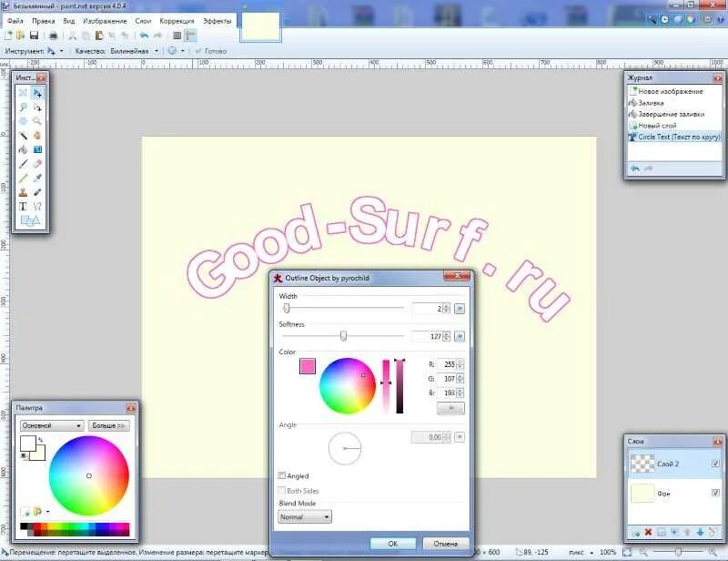The height and width of the screenshot is (561, 728).
Task: Click the New image toolbar icon
Action: click(8, 36)
